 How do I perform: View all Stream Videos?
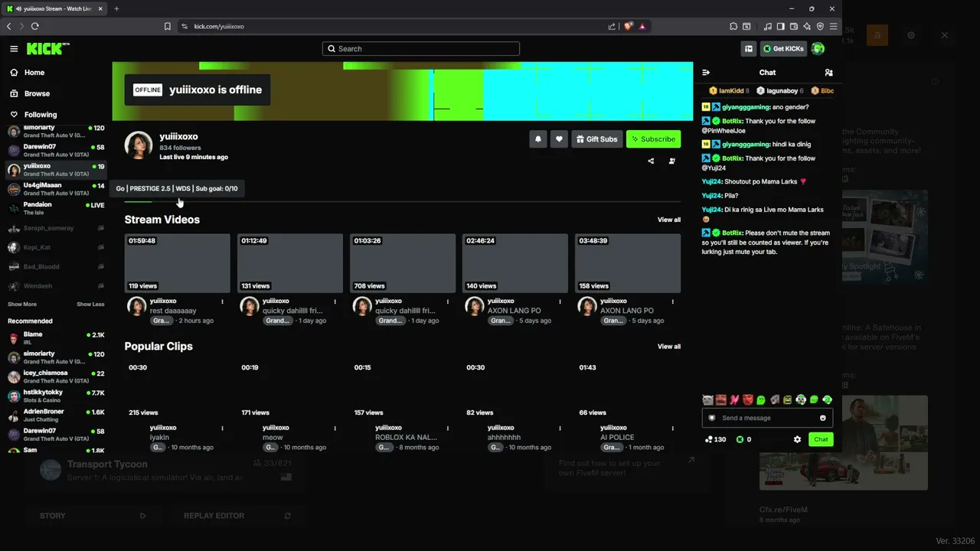click(x=669, y=220)
